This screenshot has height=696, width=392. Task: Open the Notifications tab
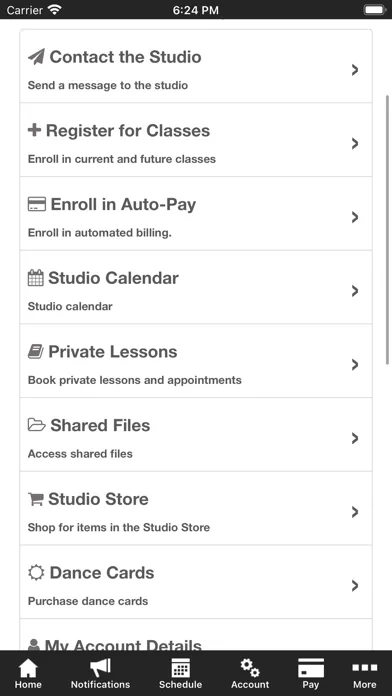pyautogui.click(x=101, y=674)
